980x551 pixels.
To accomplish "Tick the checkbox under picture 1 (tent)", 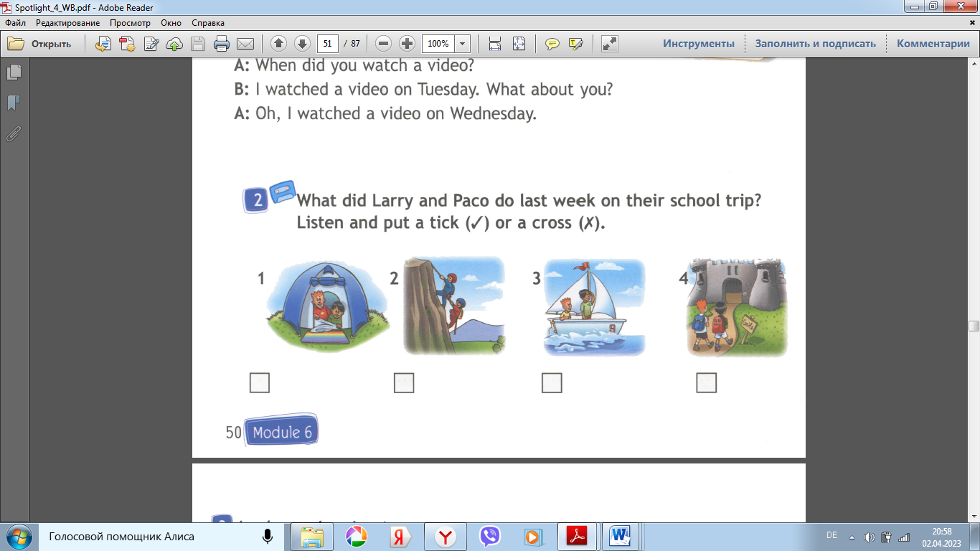I will point(260,383).
